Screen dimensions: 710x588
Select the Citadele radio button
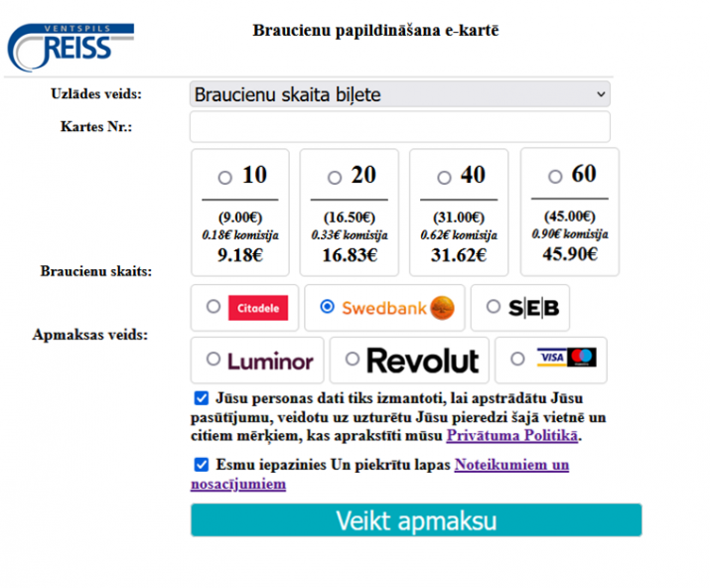click(x=213, y=307)
